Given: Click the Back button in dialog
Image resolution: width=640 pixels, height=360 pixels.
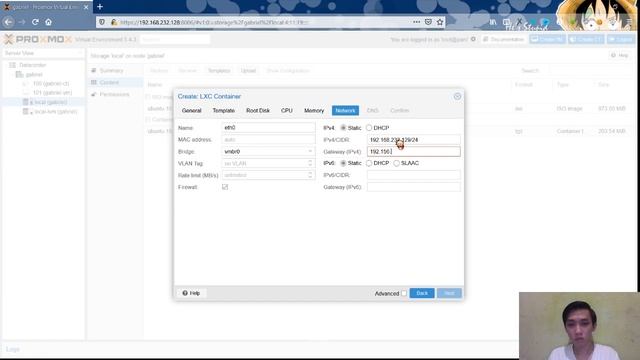Looking at the screenshot, I should pyautogui.click(x=422, y=293).
